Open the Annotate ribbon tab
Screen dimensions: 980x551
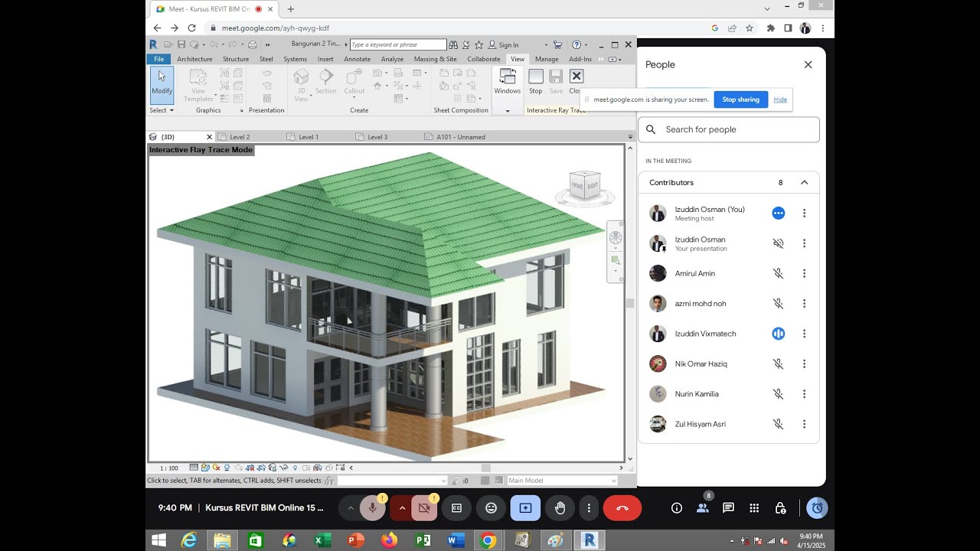357,59
